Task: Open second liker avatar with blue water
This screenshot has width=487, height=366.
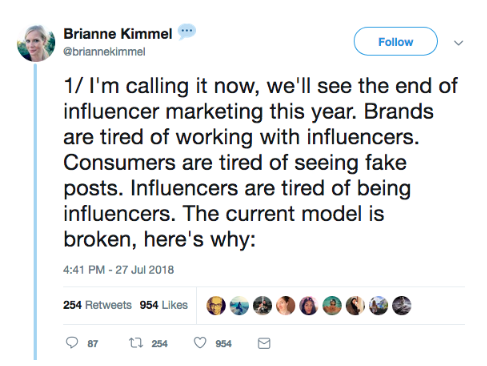Action: pyautogui.click(x=239, y=306)
